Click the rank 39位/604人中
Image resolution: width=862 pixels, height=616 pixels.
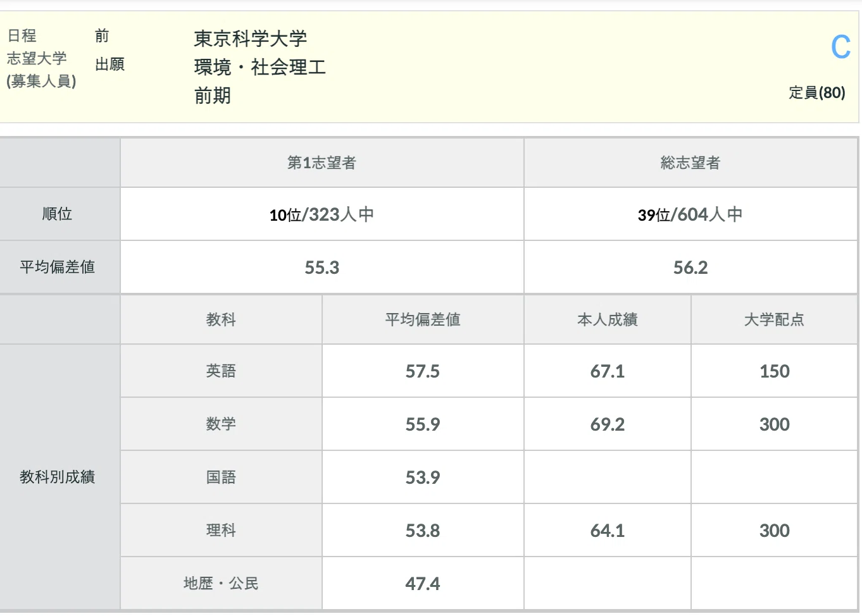[690, 215]
